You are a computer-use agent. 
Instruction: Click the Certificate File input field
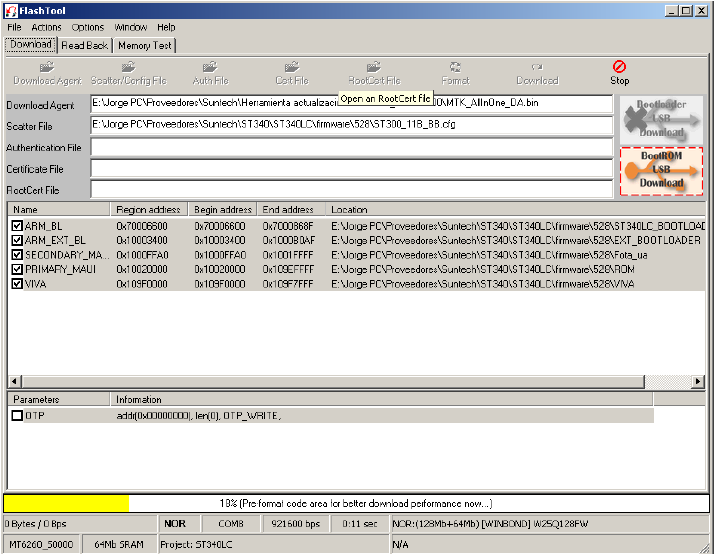[351, 168]
